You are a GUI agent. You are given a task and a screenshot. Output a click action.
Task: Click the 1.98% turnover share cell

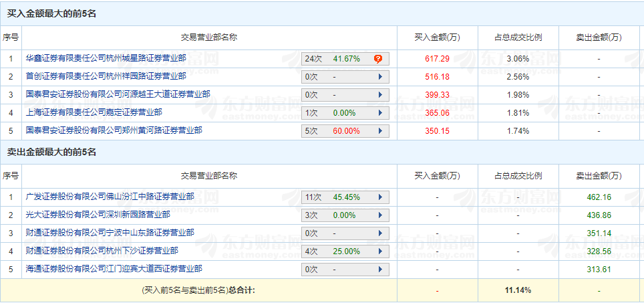pos(518,95)
